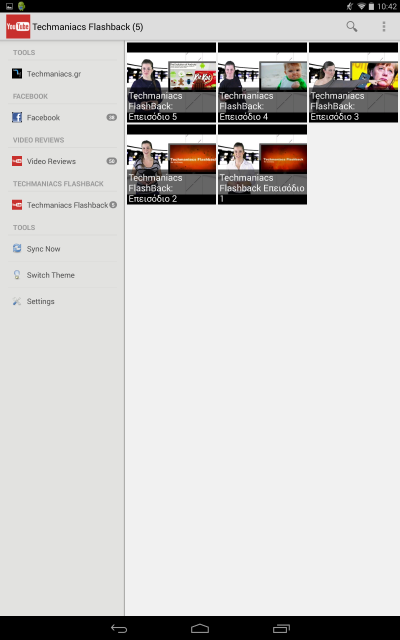Screen dimensions: 400x640
Task: Choose Switch Theme in sidebar
Action: [x=63, y=275]
